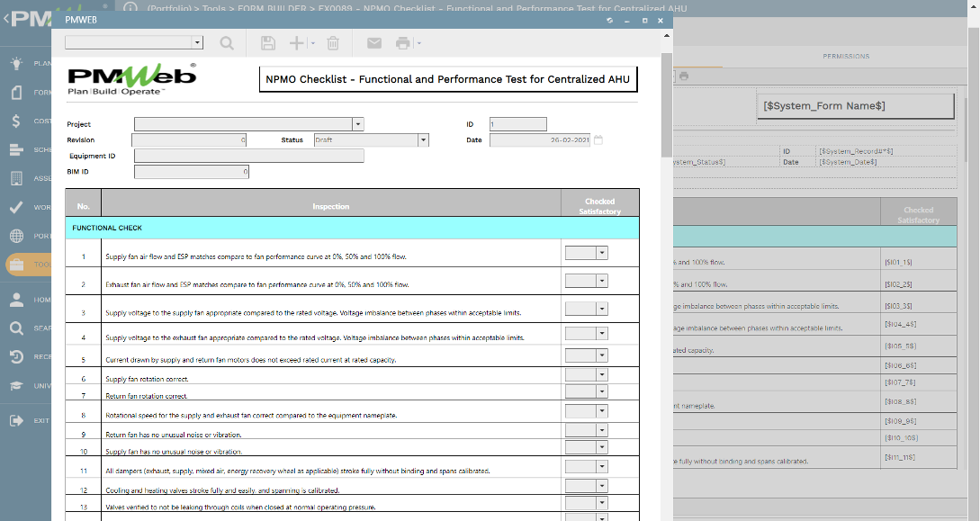The height and width of the screenshot is (521, 980).
Task: Click the scroll-up arrow of the PMWEB window
Action: click(666, 35)
